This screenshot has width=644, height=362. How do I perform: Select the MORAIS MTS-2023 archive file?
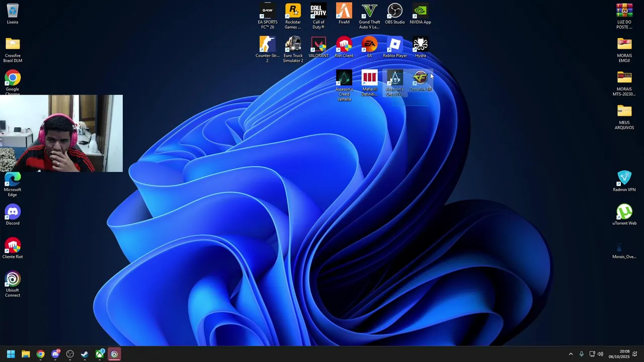pyautogui.click(x=624, y=83)
